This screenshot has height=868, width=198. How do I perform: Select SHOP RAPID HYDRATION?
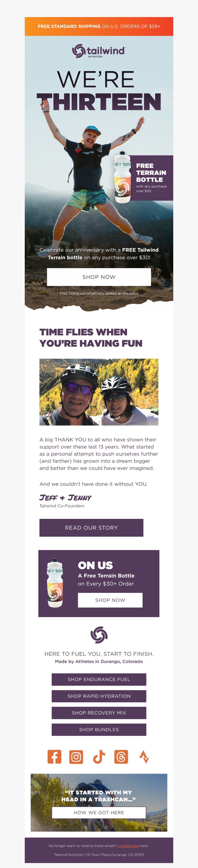click(x=99, y=696)
